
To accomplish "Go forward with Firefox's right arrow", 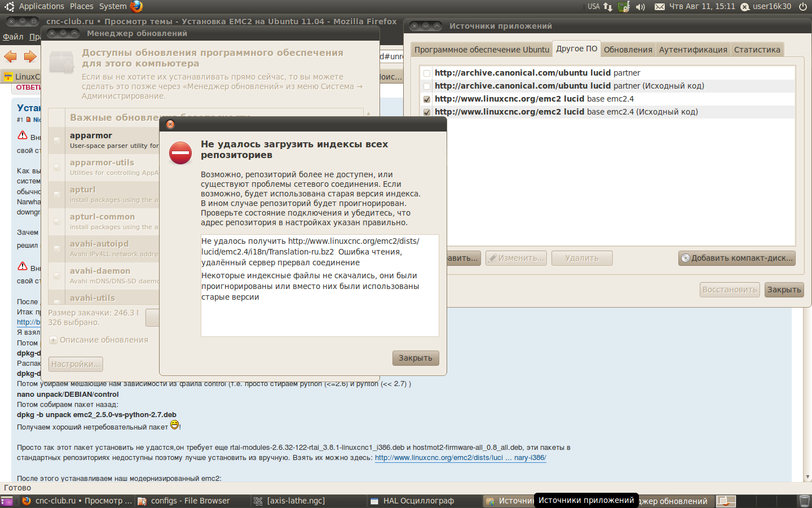I will pos(30,56).
